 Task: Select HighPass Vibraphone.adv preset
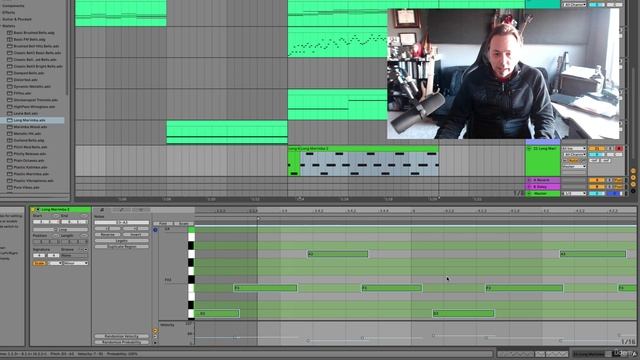pyautogui.click(x=34, y=107)
